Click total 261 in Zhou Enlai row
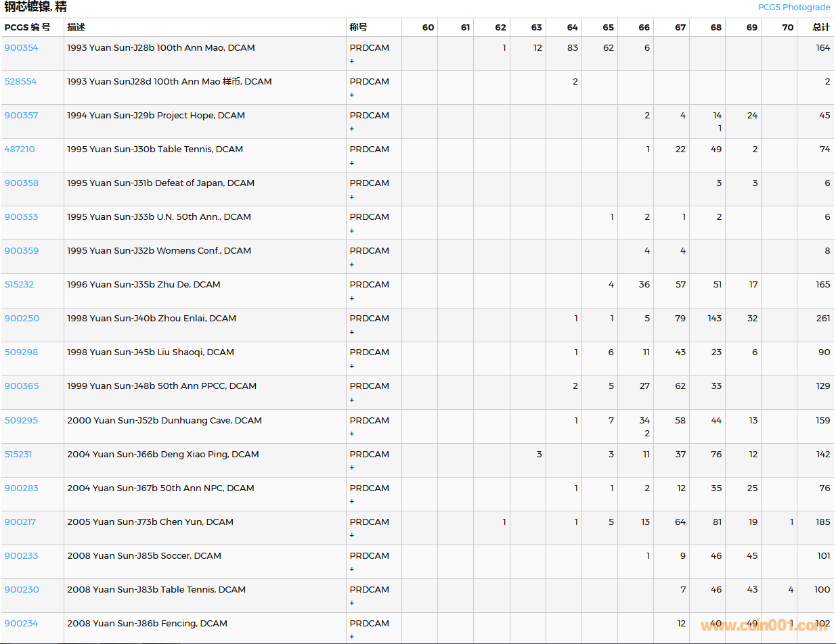 tap(822, 319)
